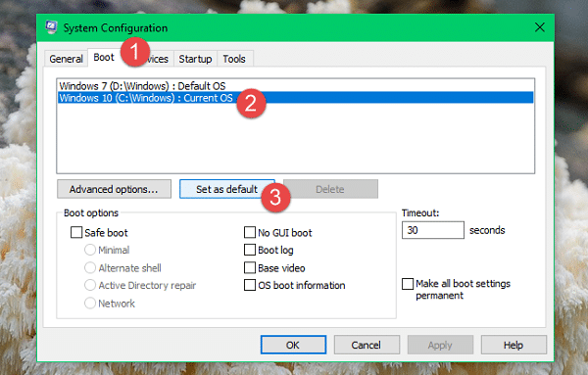
Task: Click the System Configuration title bar icon
Action: [51, 27]
